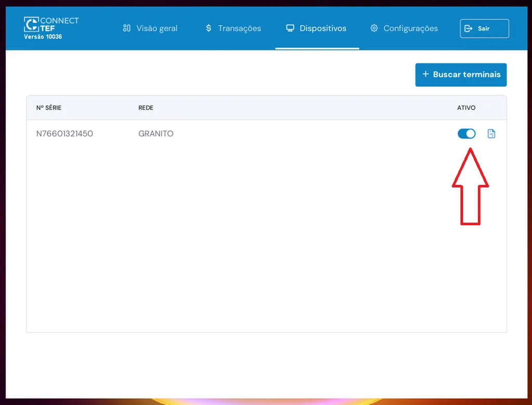The image size is (532, 405).
Task: Switch to the Transações tab
Action: (x=240, y=28)
